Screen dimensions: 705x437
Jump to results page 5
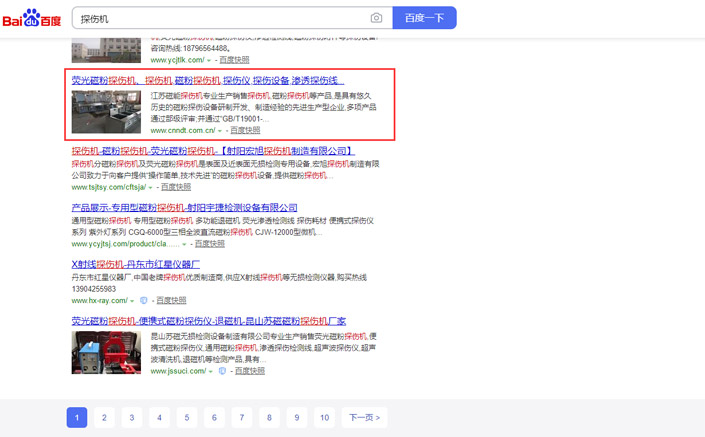(x=186, y=417)
